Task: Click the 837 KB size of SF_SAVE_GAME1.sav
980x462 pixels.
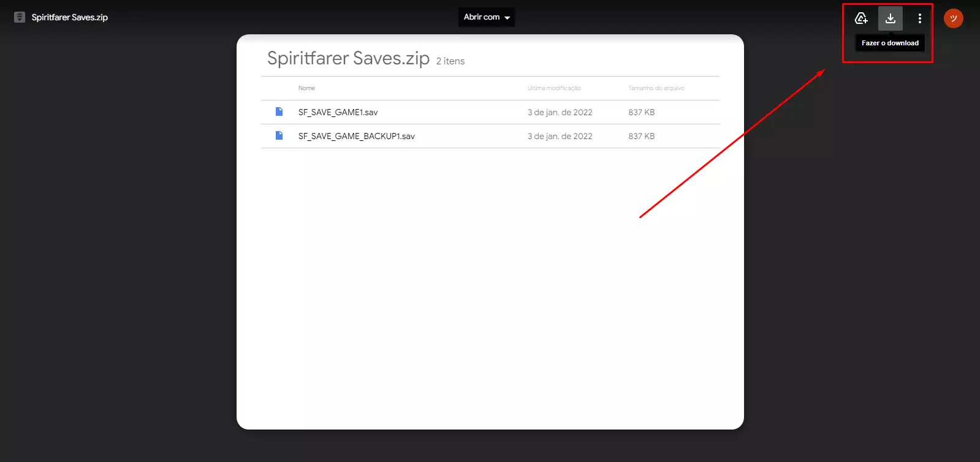Action: (x=642, y=112)
